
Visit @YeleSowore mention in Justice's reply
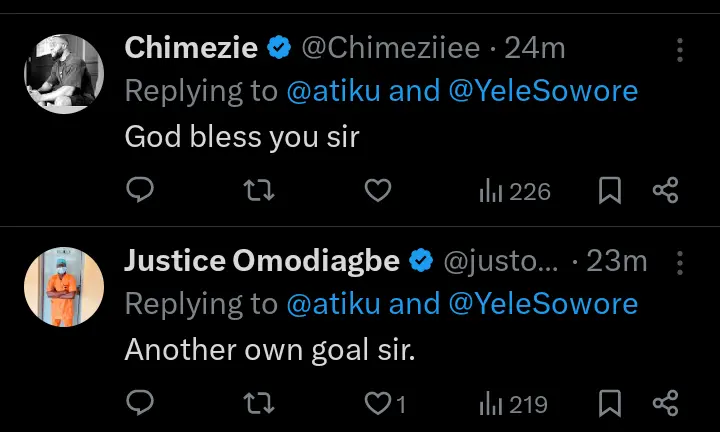(542, 304)
